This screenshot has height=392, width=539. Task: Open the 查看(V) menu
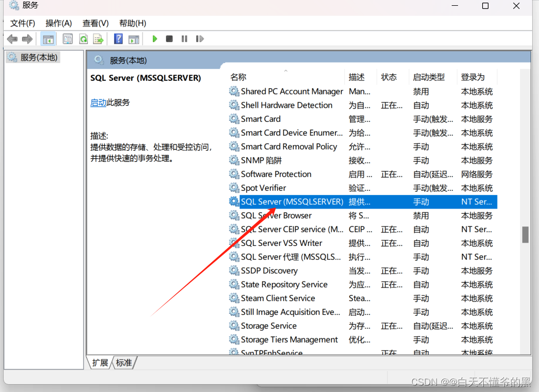click(96, 23)
